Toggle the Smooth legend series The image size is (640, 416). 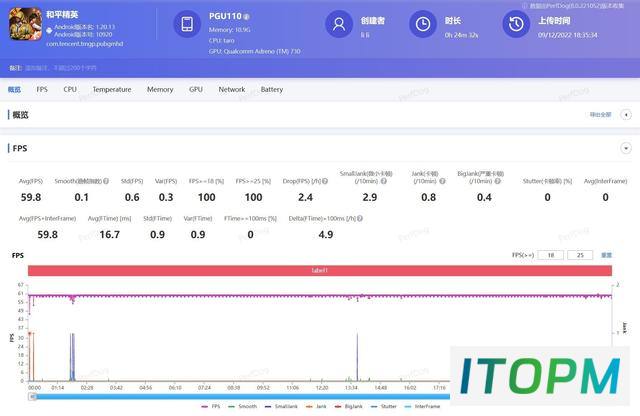tap(243, 407)
